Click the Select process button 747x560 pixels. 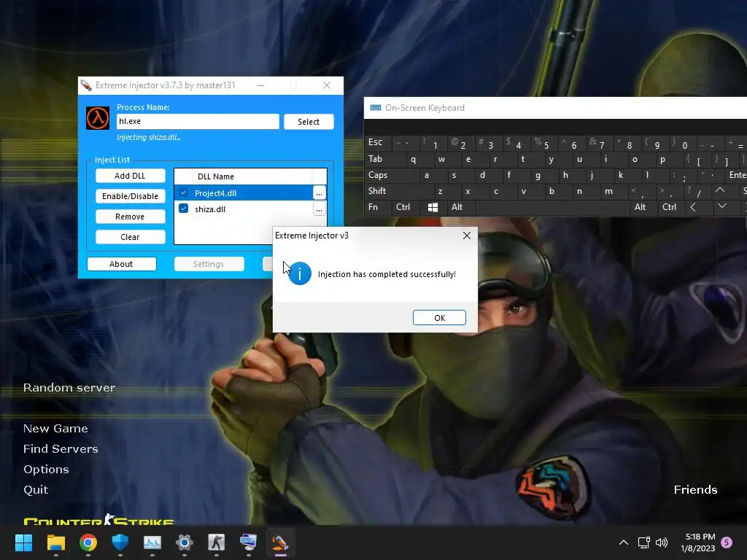tap(309, 122)
